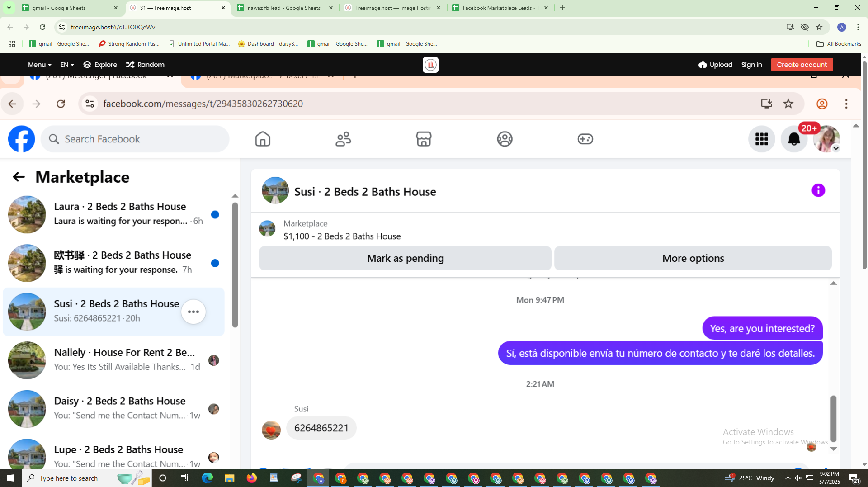Screen dimensions: 868x487
Task: Reload the Freeimage.host page
Action: tap(42, 27)
